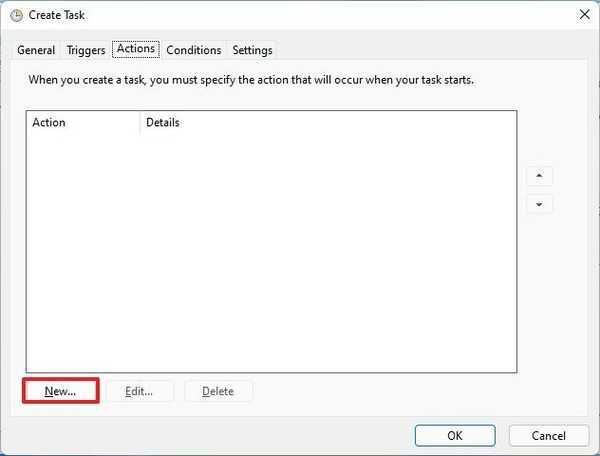The width and height of the screenshot is (600, 456).
Task: Click the Edit... button
Action: coord(139,391)
